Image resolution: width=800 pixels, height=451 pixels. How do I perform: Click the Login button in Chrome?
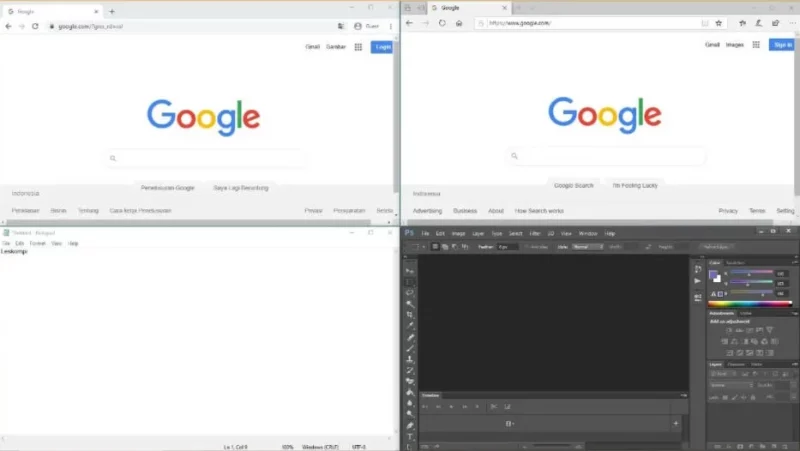pyautogui.click(x=382, y=47)
